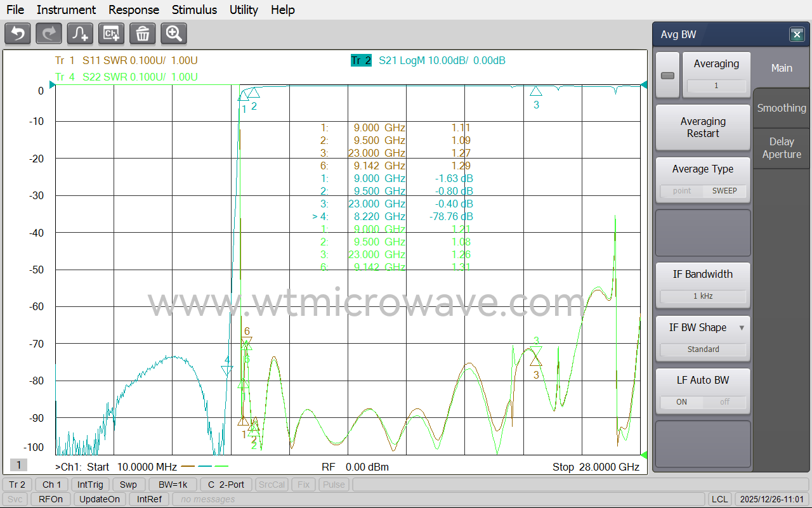This screenshot has width=812, height=508.
Task: Open the Utility menu
Action: point(244,10)
